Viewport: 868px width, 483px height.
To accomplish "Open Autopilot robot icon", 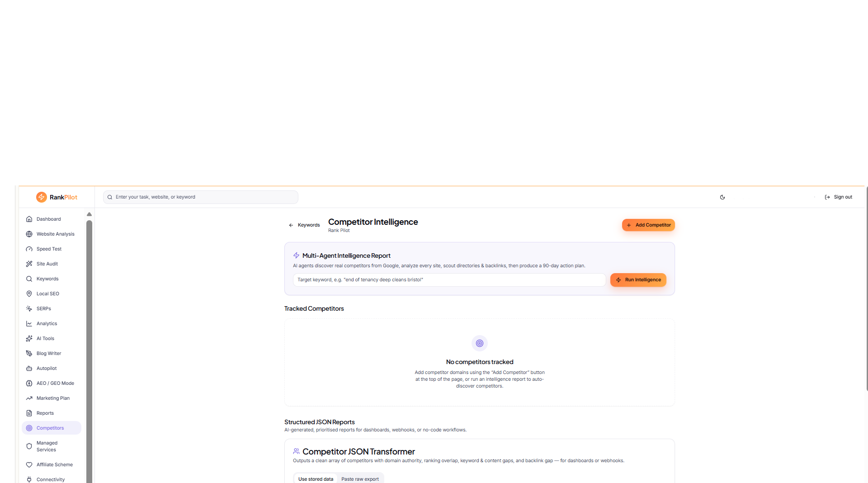I will pyautogui.click(x=29, y=368).
